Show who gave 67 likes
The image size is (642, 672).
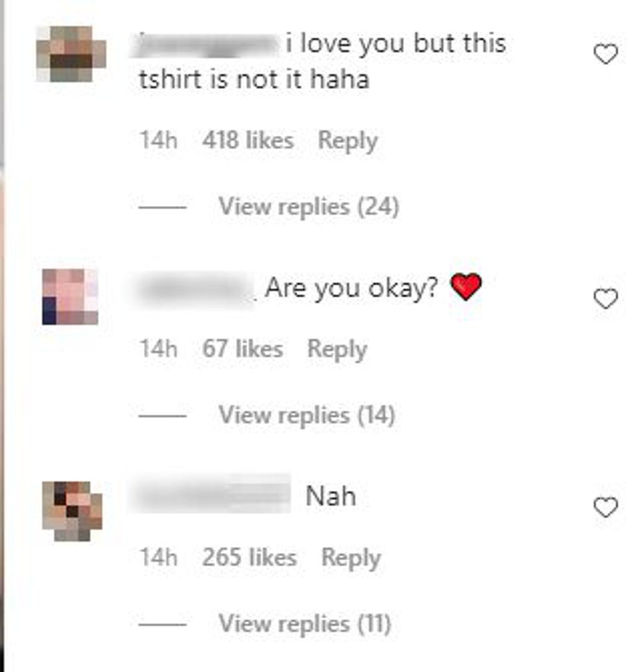pyautogui.click(x=243, y=348)
